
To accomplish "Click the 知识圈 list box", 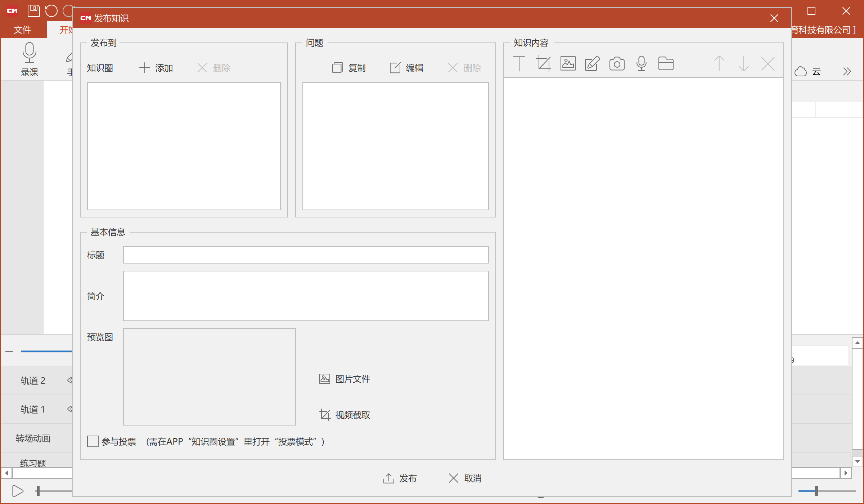I will point(184,146).
